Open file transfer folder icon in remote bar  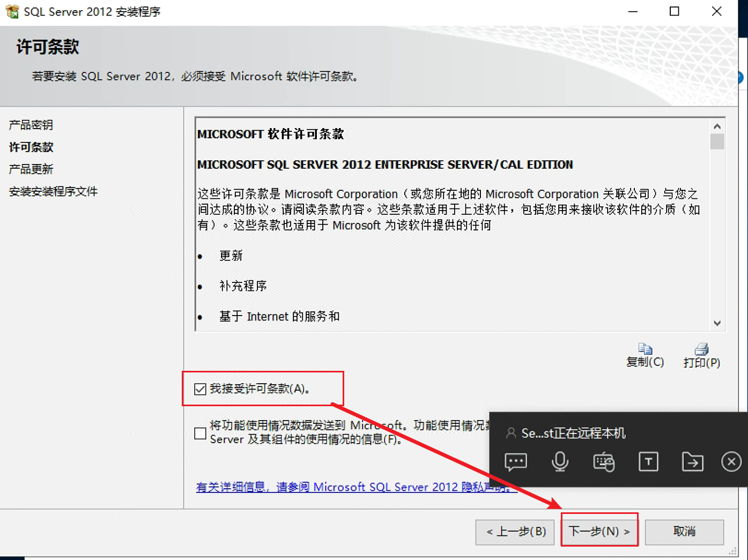[x=692, y=461]
